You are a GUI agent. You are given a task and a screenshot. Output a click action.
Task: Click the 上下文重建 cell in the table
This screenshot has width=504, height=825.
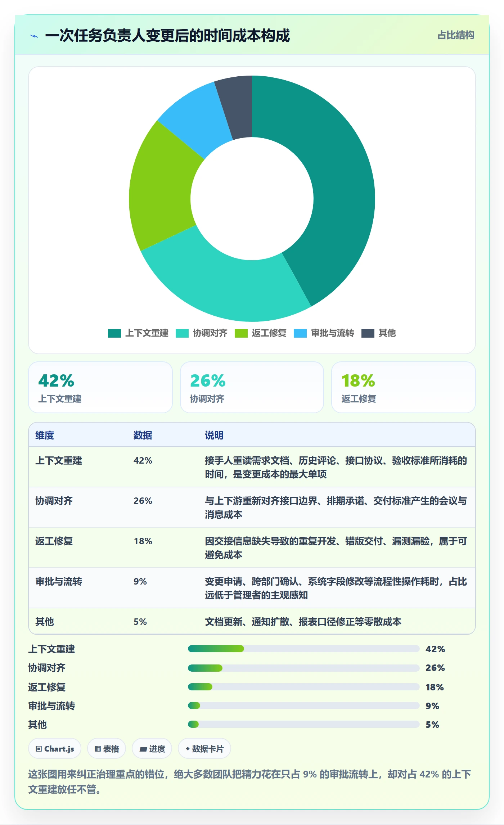tap(59, 461)
